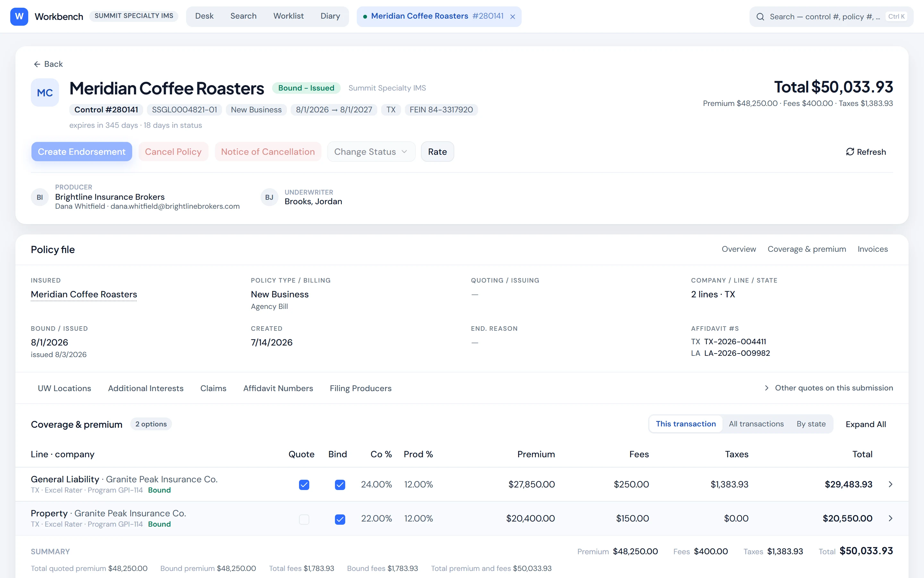The width and height of the screenshot is (924, 578).
Task: Click affidavit number TX-2026-004411
Action: pos(735,342)
